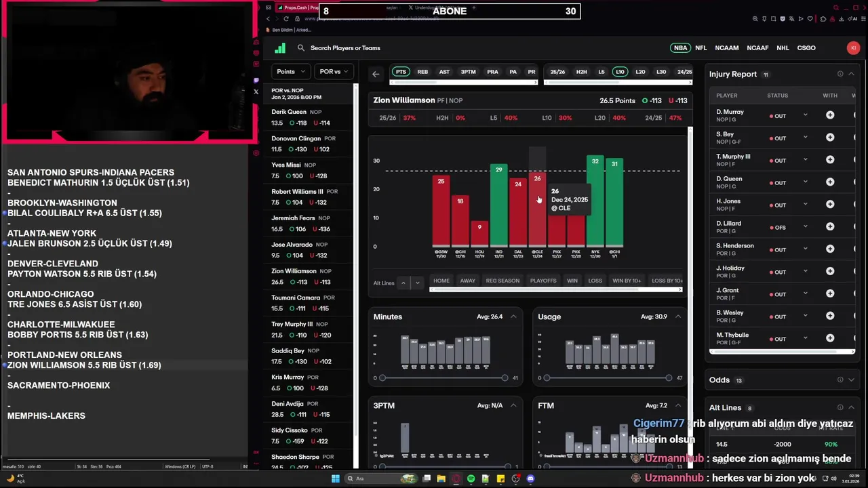Screen dimensions: 868x488
Task: Switch to the PRA stat tab
Action: coord(492,72)
